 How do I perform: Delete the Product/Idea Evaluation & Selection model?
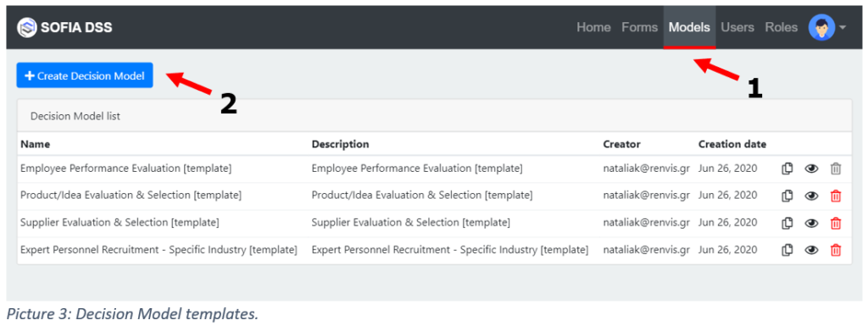[836, 196]
